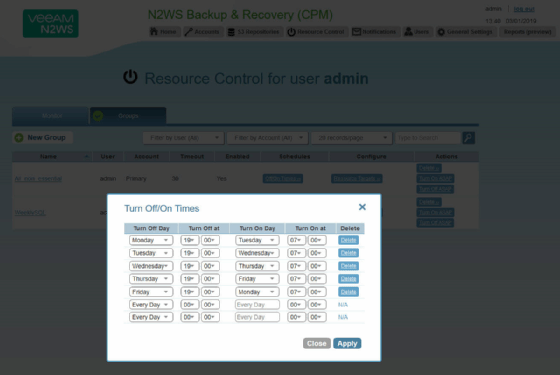Open Turn On Day dropdown showing Monday
The height and width of the screenshot is (375, 560).
pos(257,292)
